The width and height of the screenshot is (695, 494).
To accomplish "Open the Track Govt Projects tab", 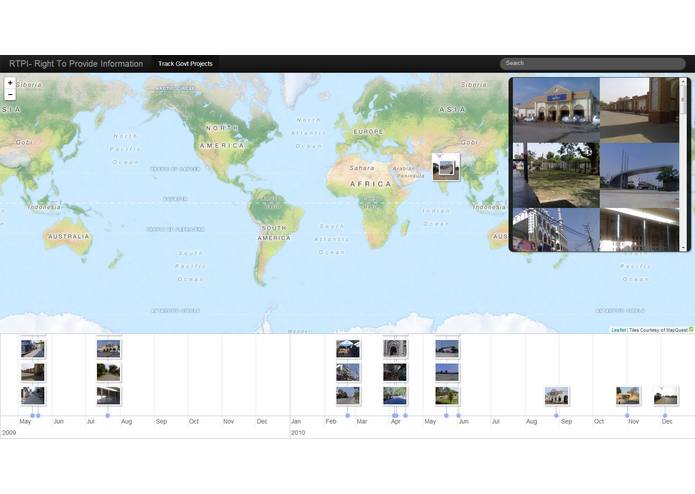I will pyautogui.click(x=185, y=64).
